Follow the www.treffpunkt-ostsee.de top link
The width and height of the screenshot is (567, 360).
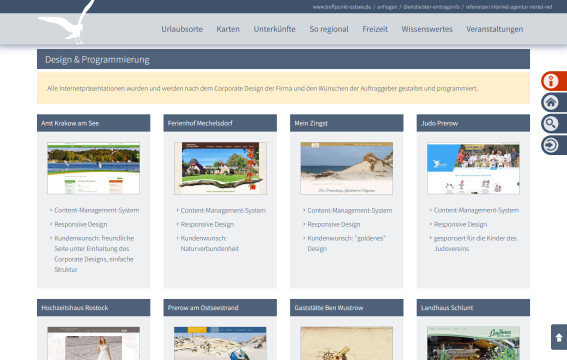coord(342,7)
